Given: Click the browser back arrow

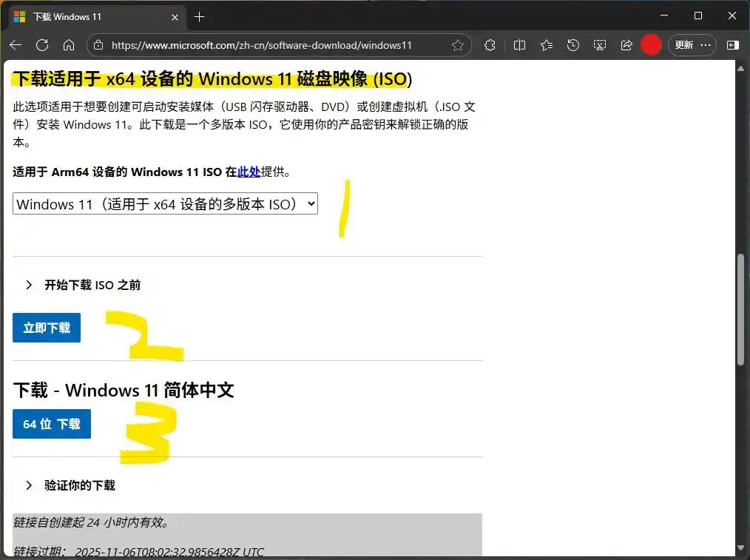Looking at the screenshot, I should 15,45.
